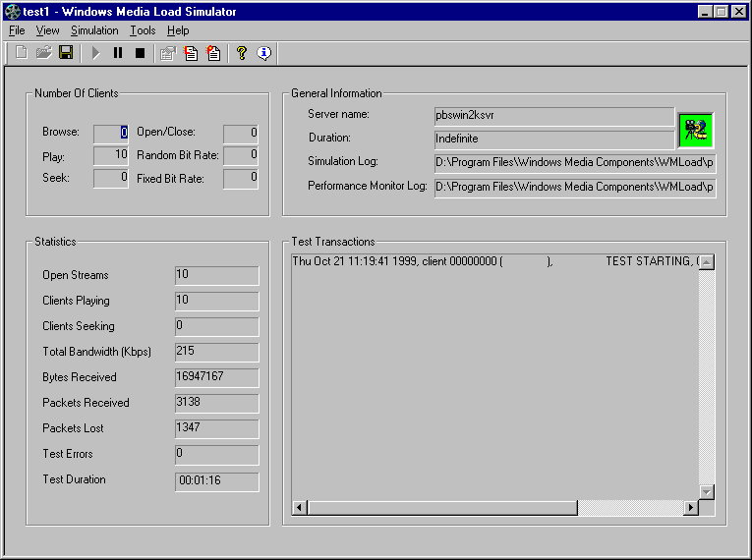Click the green movie camera icon

click(695, 131)
